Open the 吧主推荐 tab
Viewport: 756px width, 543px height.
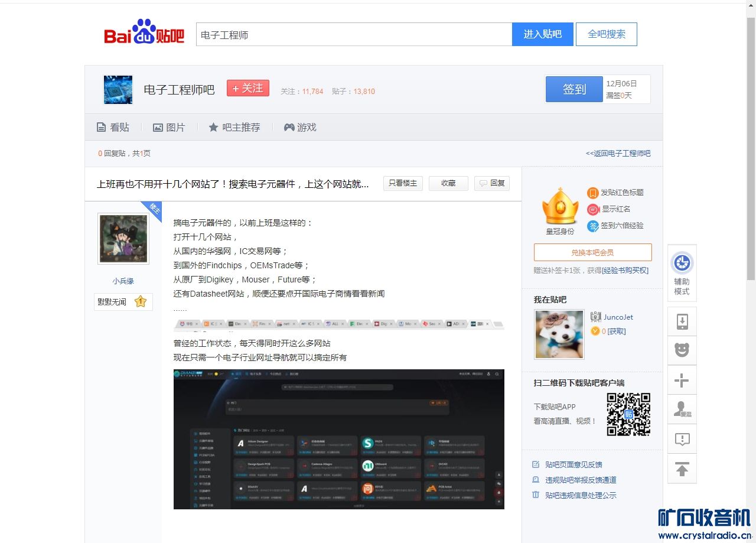(234, 127)
